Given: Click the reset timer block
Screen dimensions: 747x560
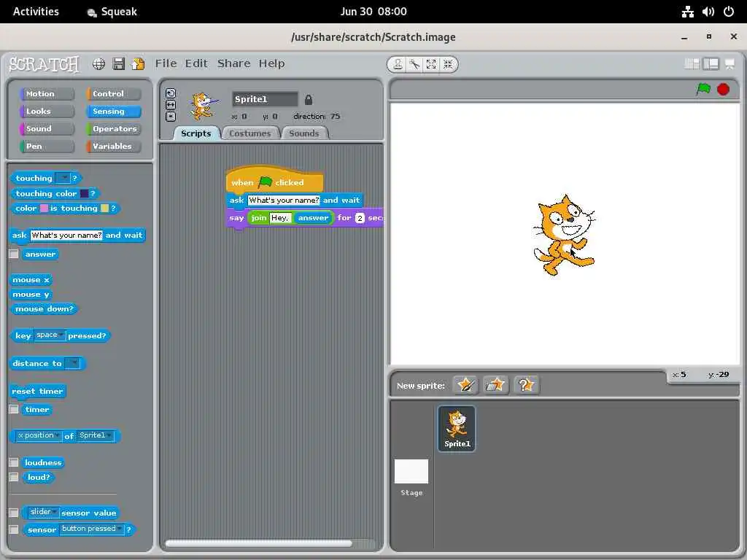Looking at the screenshot, I should (x=38, y=392).
